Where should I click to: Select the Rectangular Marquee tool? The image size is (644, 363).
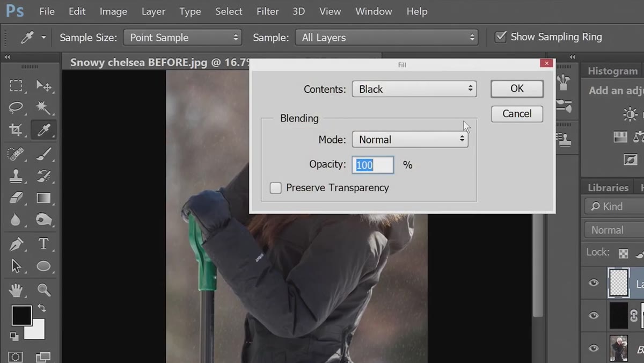[x=16, y=86]
